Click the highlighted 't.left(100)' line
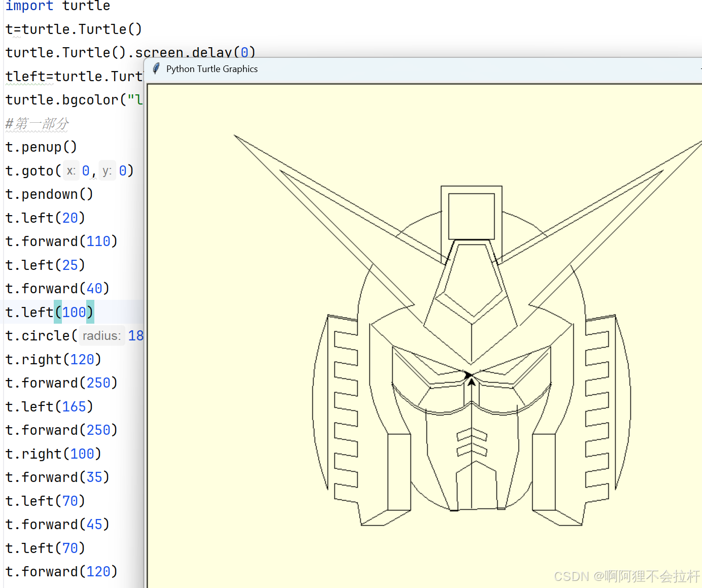 pos(49,312)
